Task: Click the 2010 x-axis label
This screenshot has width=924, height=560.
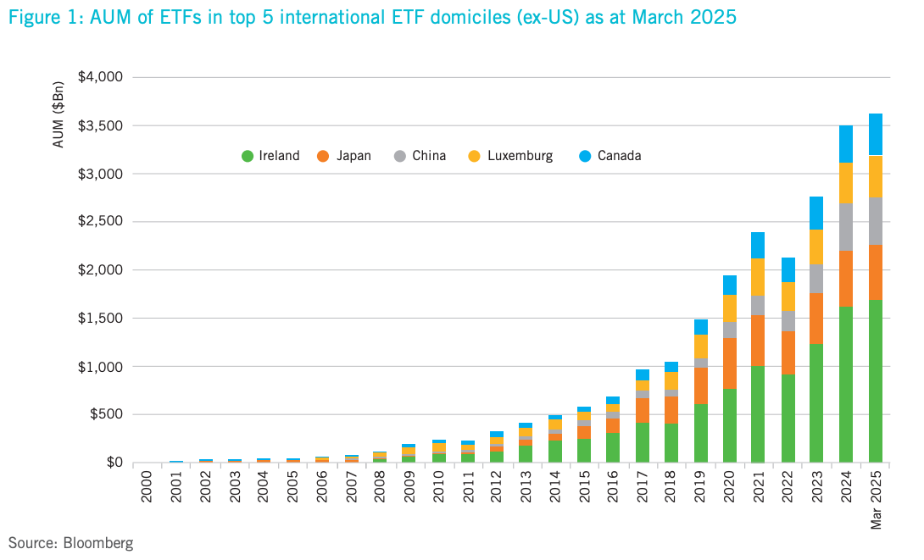Action: coord(438,487)
